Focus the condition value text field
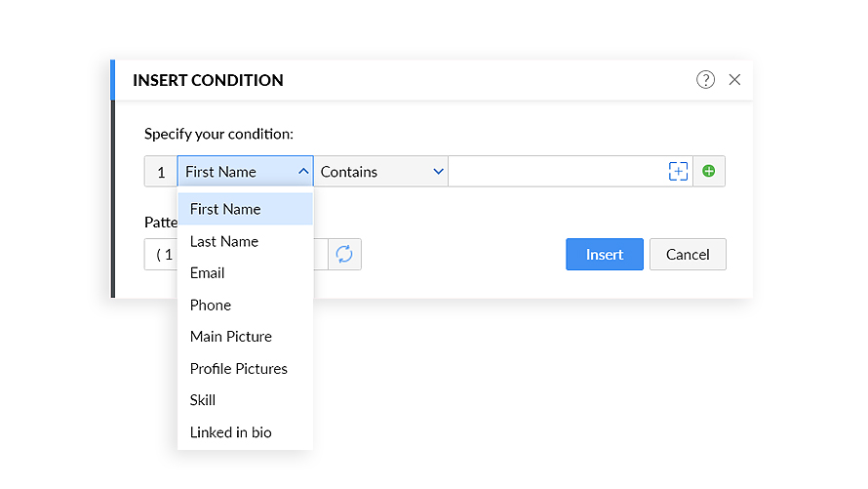Image resolution: width=868 pixels, height=489 pixels. (x=556, y=171)
